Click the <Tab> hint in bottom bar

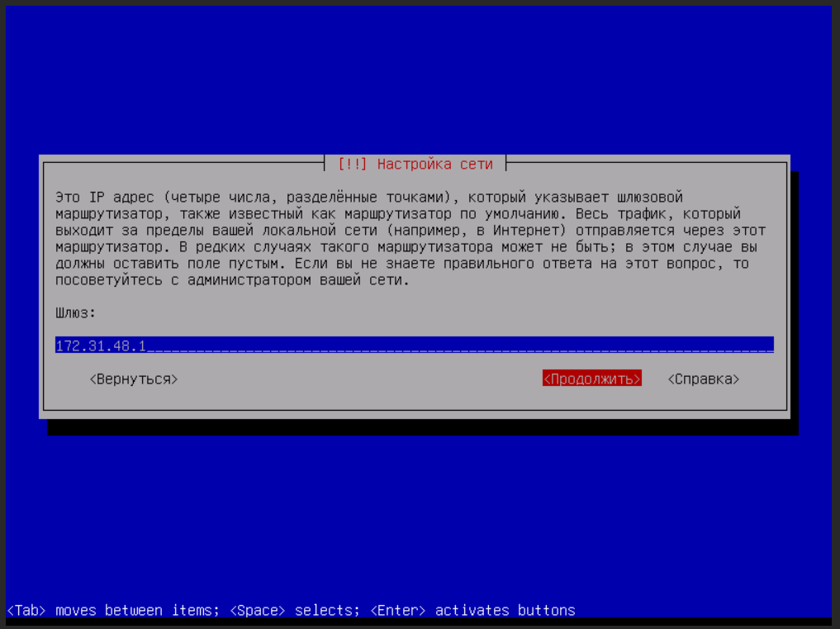click(26, 610)
